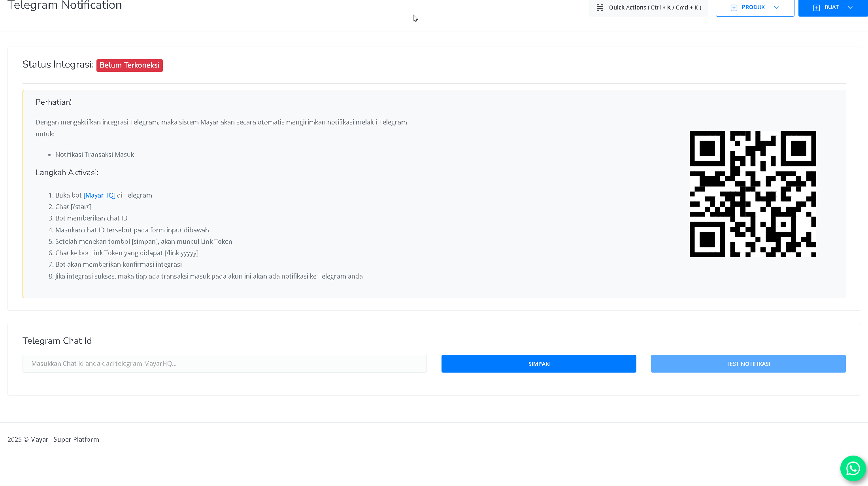Screen dimensions: 868x486
Task: Open Quick Actions search bar
Action: (x=655, y=8)
